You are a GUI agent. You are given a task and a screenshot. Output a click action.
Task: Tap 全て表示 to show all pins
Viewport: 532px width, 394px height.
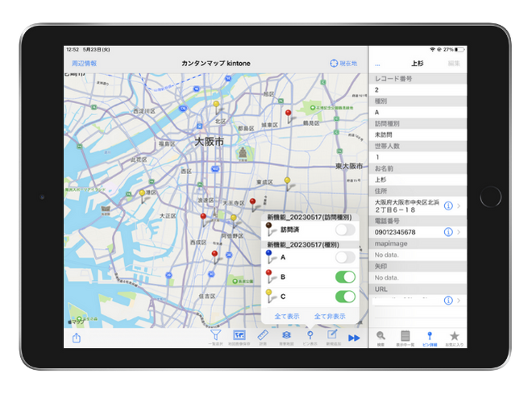287,316
